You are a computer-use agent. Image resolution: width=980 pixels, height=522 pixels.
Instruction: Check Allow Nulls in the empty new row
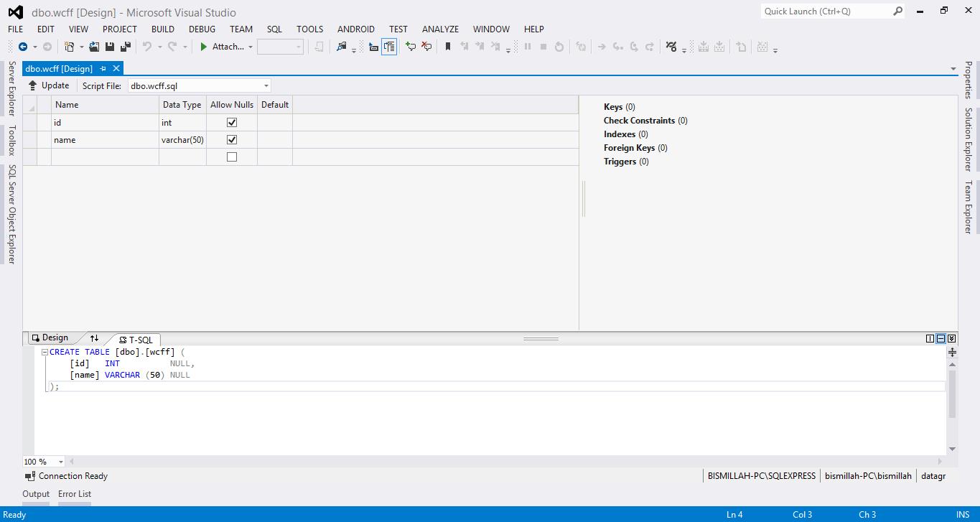click(x=231, y=157)
